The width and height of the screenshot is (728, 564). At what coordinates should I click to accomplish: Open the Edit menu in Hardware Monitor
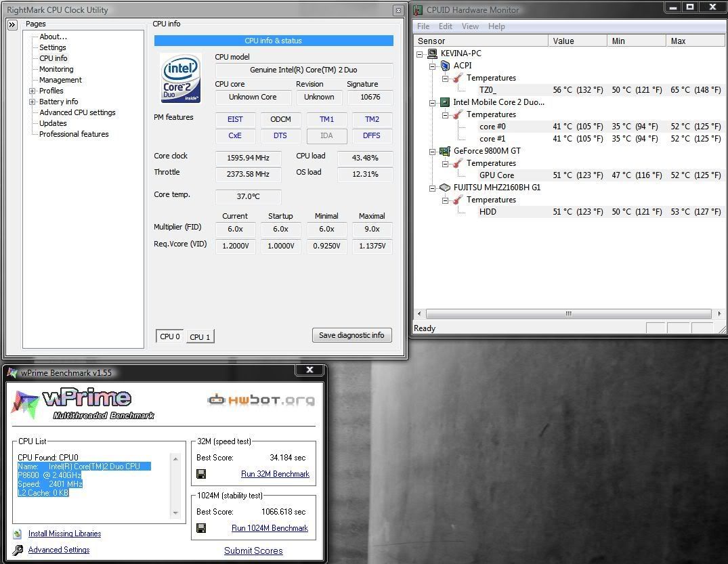pos(445,26)
